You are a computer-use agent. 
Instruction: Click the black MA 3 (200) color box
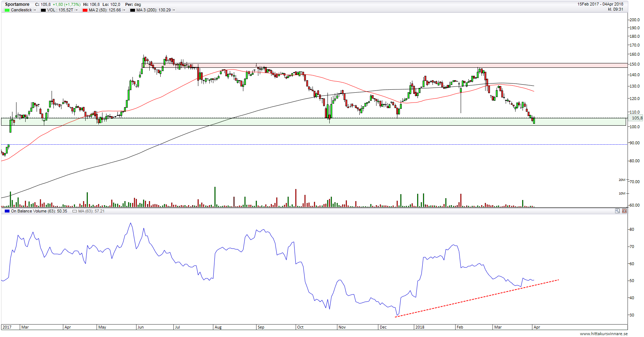tap(132, 10)
